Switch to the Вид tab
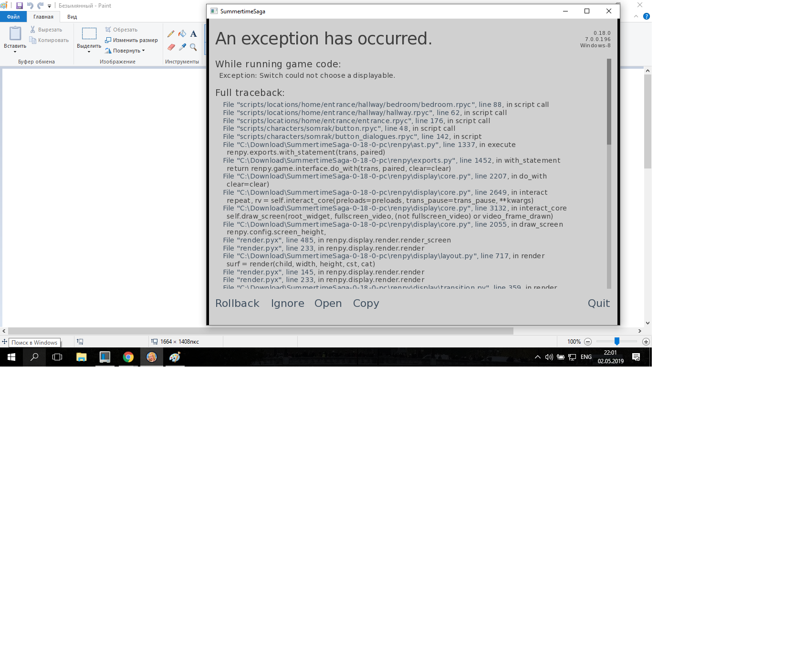 click(x=72, y=17)
